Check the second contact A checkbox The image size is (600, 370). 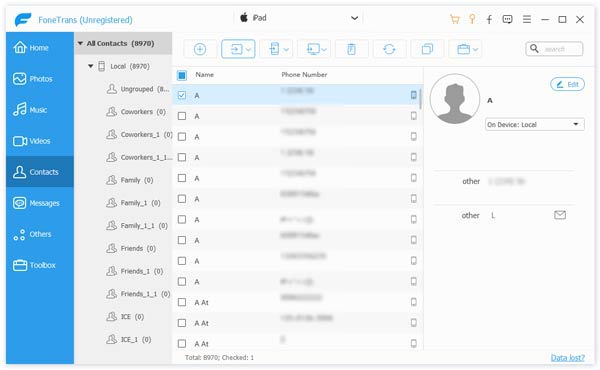point(182,116)
